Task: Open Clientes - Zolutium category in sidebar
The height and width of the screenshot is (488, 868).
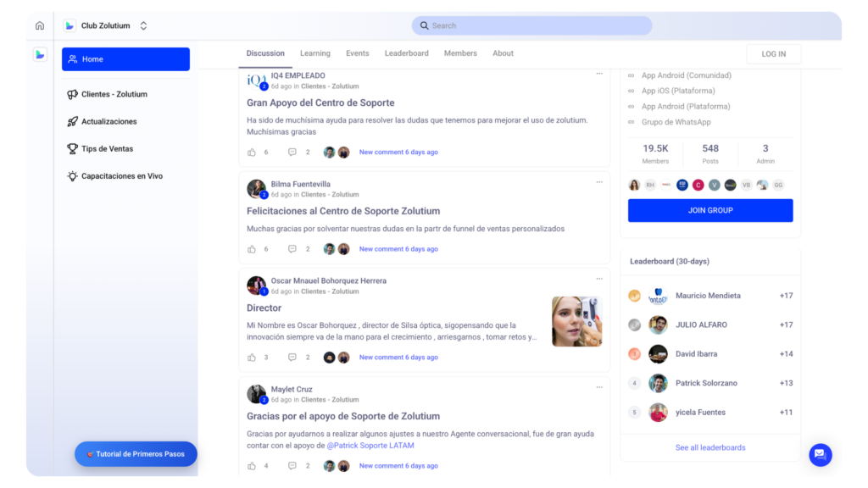Action: 114,94
